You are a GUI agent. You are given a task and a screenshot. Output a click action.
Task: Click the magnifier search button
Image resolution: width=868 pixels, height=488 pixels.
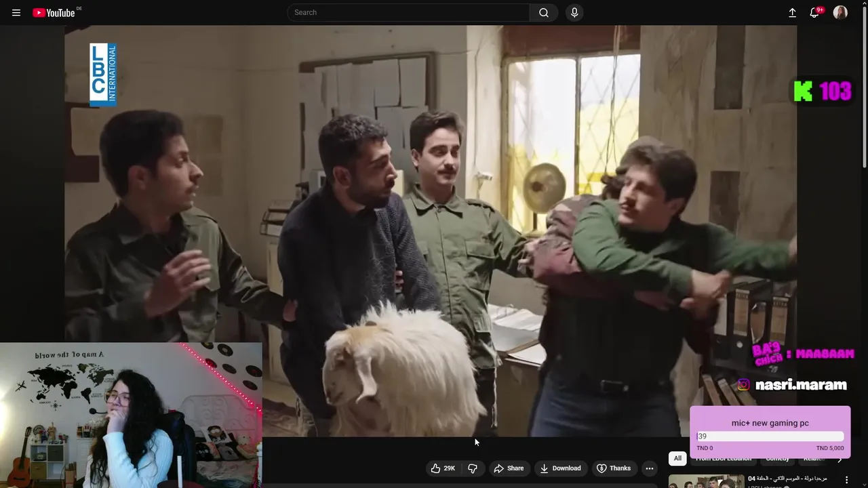pos(544,12)
